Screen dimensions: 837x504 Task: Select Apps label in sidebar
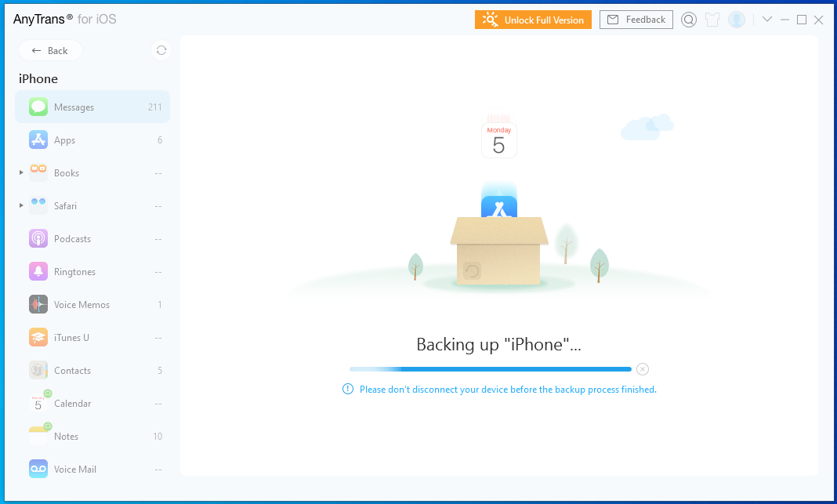coord(64,140)
